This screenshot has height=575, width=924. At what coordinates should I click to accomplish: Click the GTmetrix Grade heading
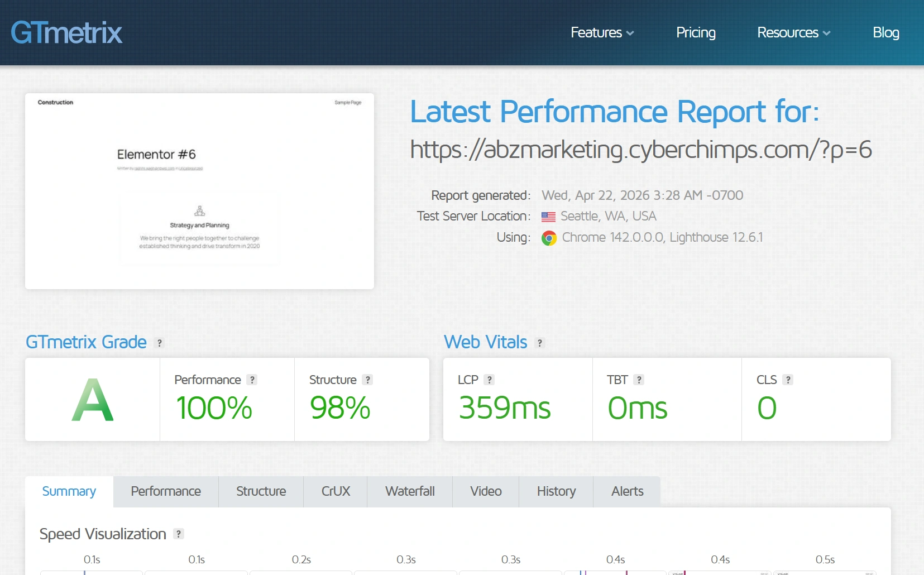(86, 342)
